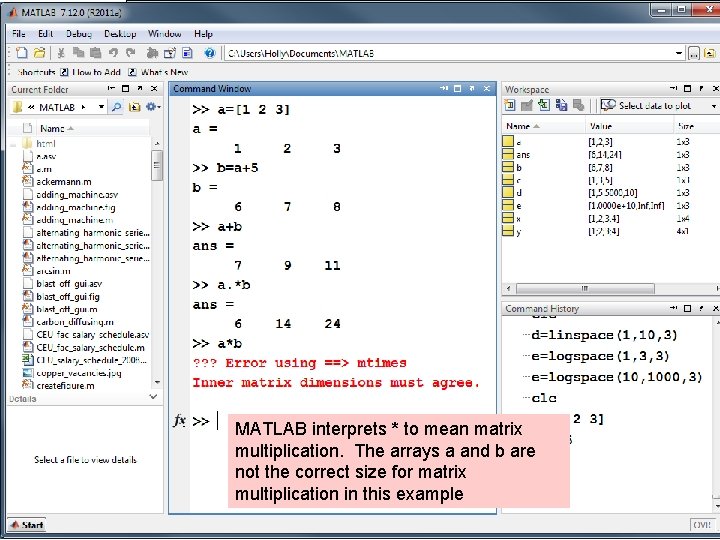Viewport: 720px width, 540px height.
Task: Undock the Command Window panel
Action: (472, 88)
